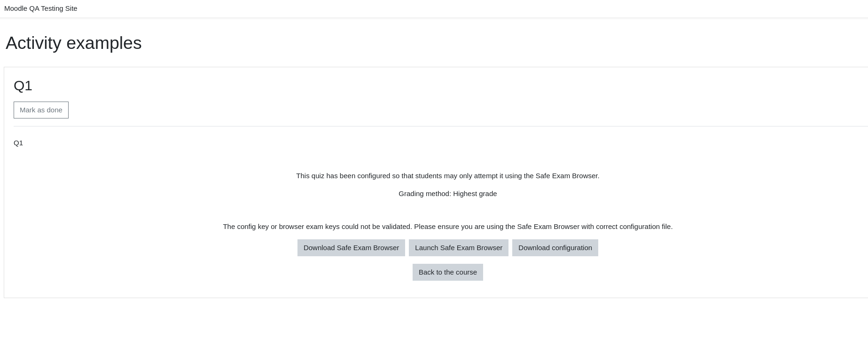Launch Safe Exam Browser
The height and width of the screenshot is (347, 868).
pos(459,248)
